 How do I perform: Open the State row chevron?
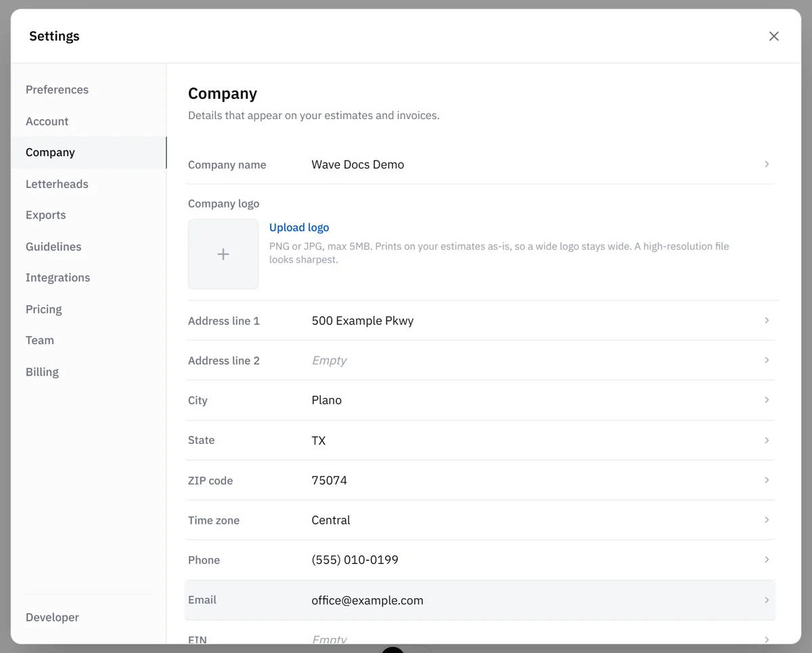tap(767, 441)
